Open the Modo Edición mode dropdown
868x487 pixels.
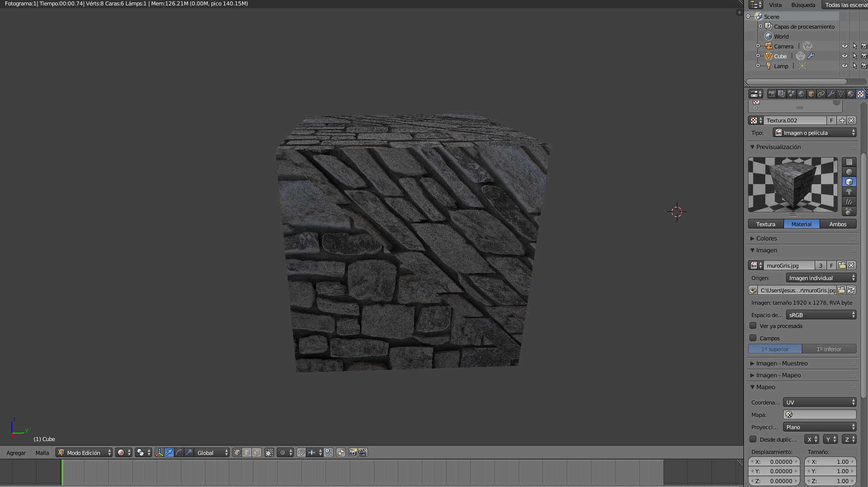[84, 452]
